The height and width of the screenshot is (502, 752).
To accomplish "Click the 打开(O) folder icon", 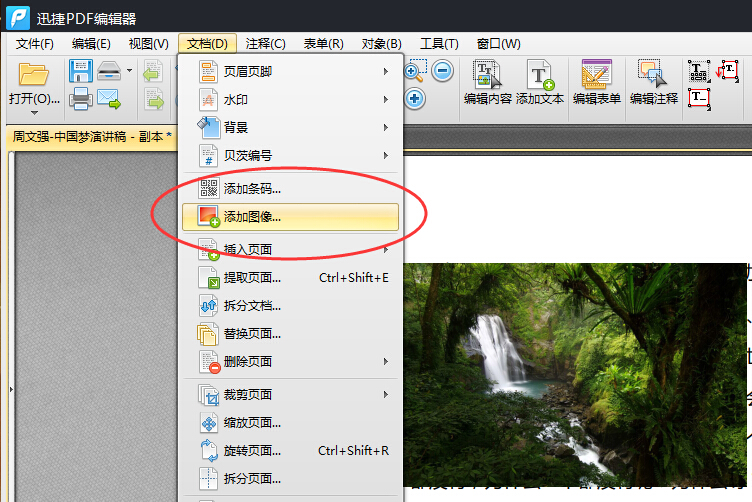I will point(34,75).
